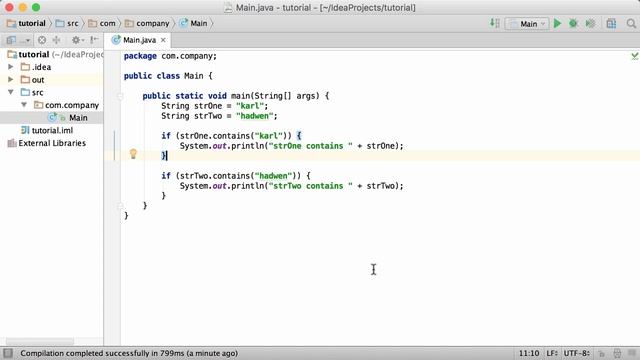Open the Main run configuration dropdown
The height and width of the screenshot is (360, 640).
pos(527,24)
